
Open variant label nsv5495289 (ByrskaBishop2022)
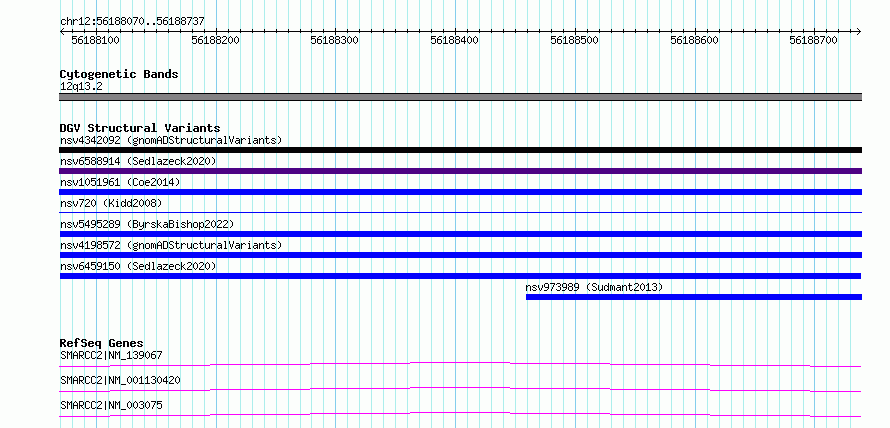pyautogui.click(x=147, y=224)
